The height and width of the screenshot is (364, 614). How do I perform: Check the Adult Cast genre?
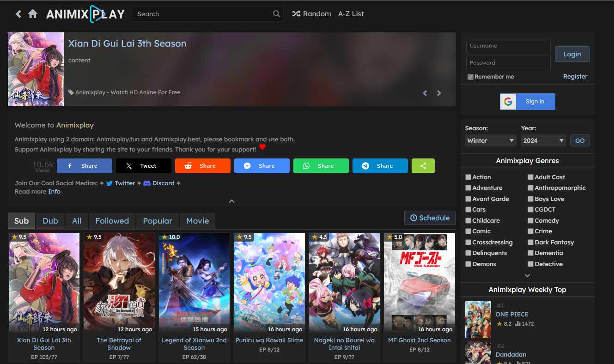pos(530,177)
